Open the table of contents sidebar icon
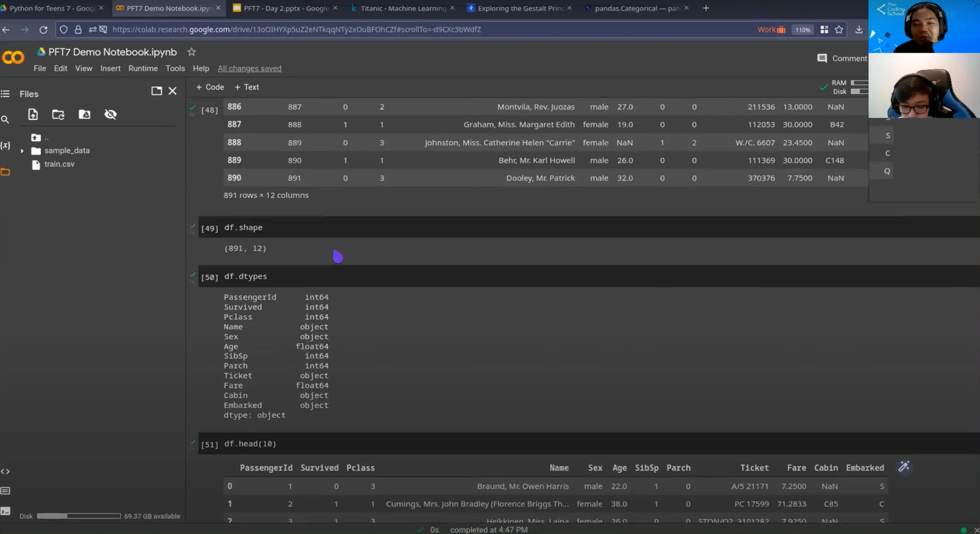This screenshot has height=534, width=980. coord(5,94)
